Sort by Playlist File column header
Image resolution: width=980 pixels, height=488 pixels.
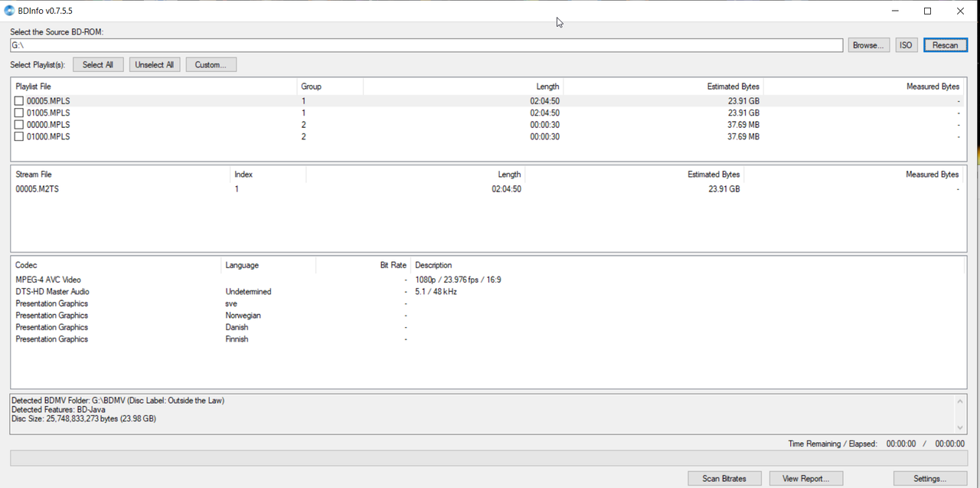(x=154, y=87)
